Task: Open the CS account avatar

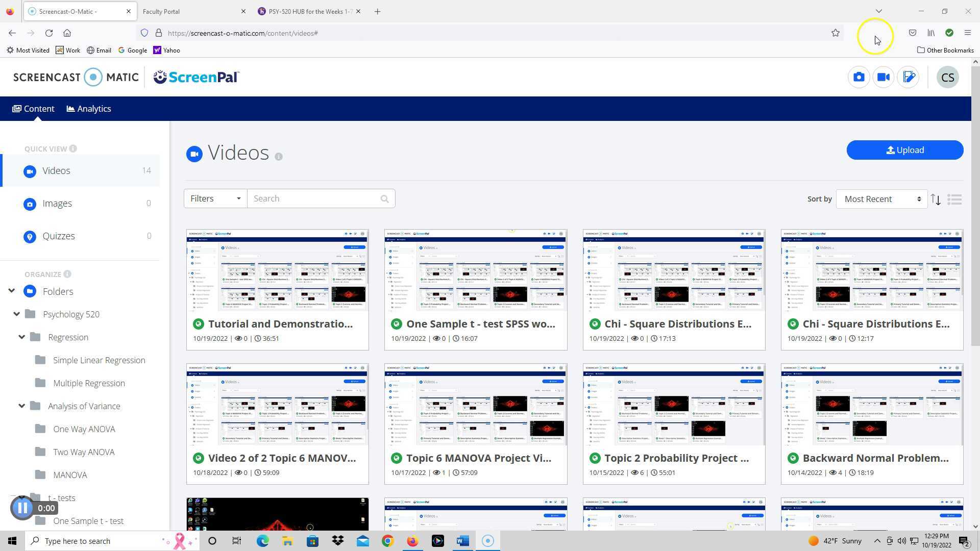Action: 947,78
